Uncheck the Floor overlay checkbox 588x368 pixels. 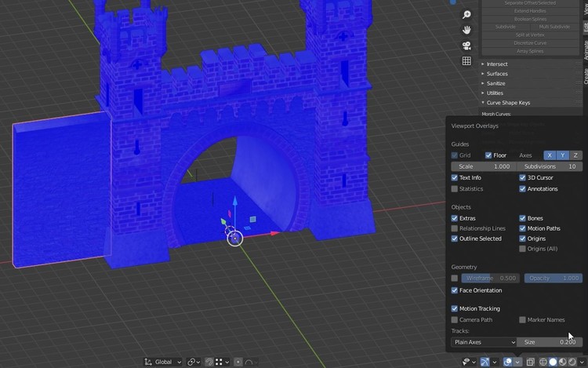pyautogui.click(x=488, y=155)
